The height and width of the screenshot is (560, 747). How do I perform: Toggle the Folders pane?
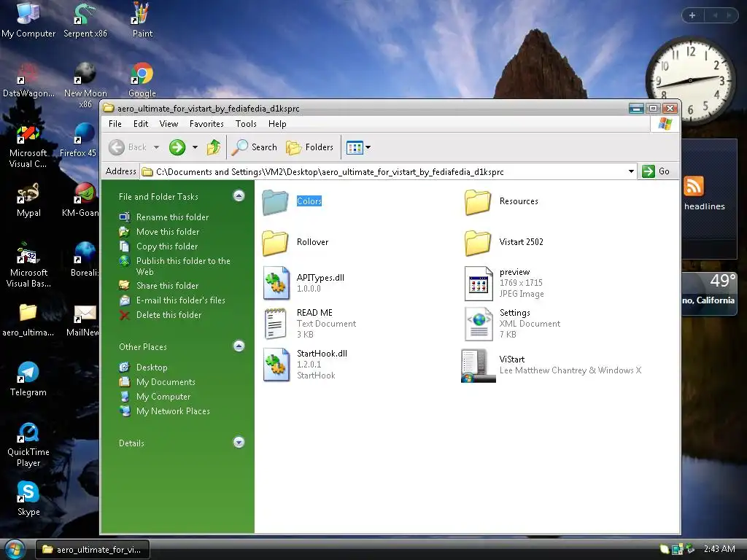pos(309,147)
